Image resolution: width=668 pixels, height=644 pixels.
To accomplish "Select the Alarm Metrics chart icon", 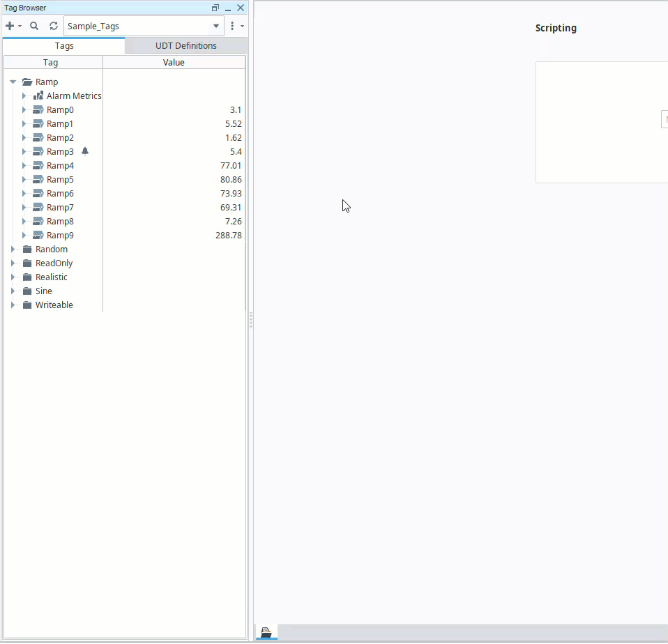I will (x=38, y=95).
